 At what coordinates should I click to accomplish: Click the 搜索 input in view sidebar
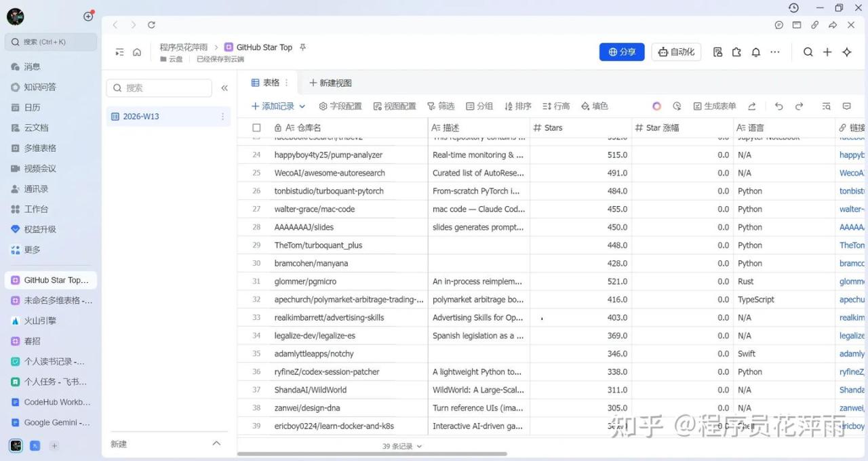(x=159, y=88)
